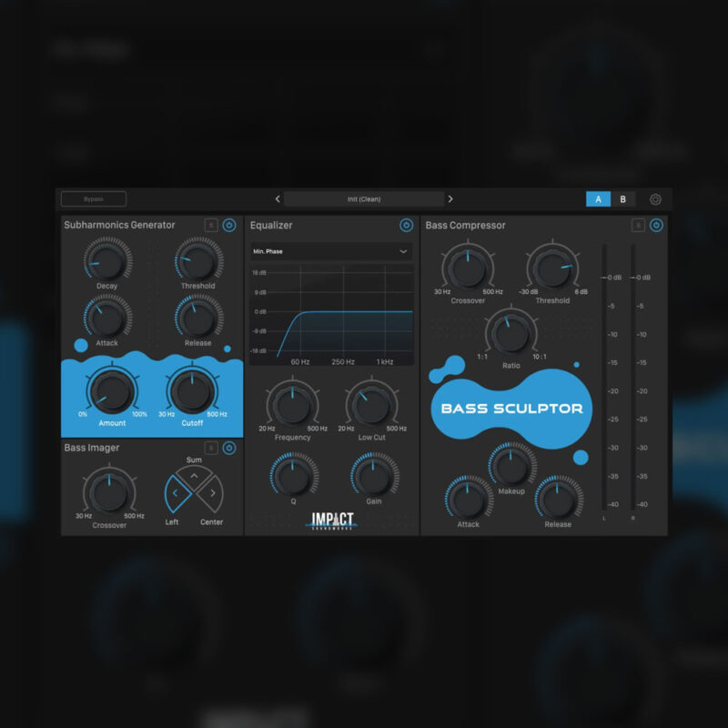The image size is (728, 728).
Task: Click the Subharmonics Attack knob
Action: coord(107,318)
